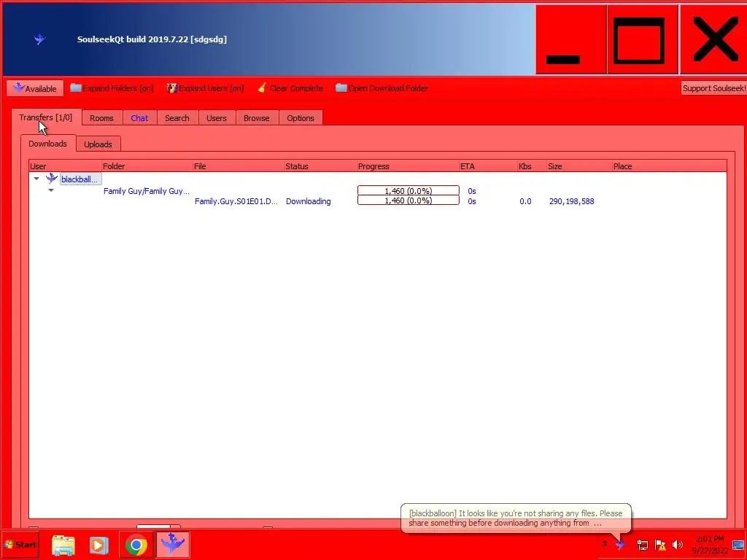Collapse the Family Guy folder node
747x560 pixels.
[51, 190]
